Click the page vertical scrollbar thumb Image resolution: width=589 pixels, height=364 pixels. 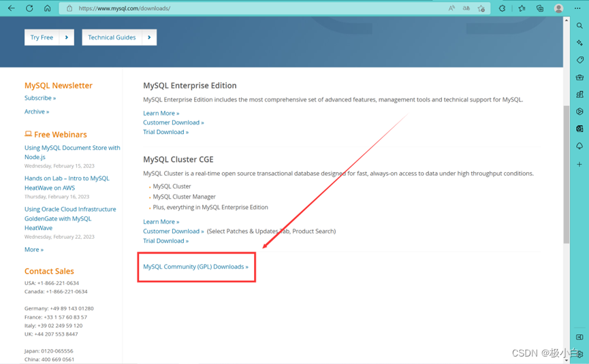point(566,174)
